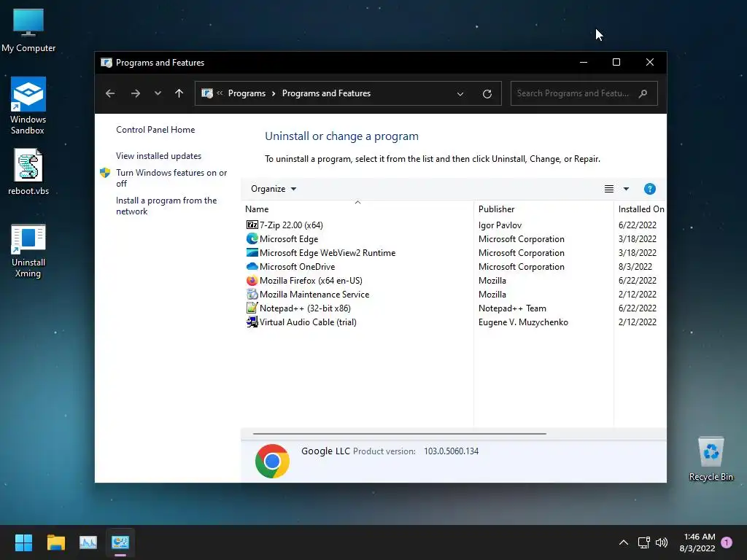The image size is (747, 560).
Task: Select the Igor Pavlov publisher cell
Action: coord(500,225)
